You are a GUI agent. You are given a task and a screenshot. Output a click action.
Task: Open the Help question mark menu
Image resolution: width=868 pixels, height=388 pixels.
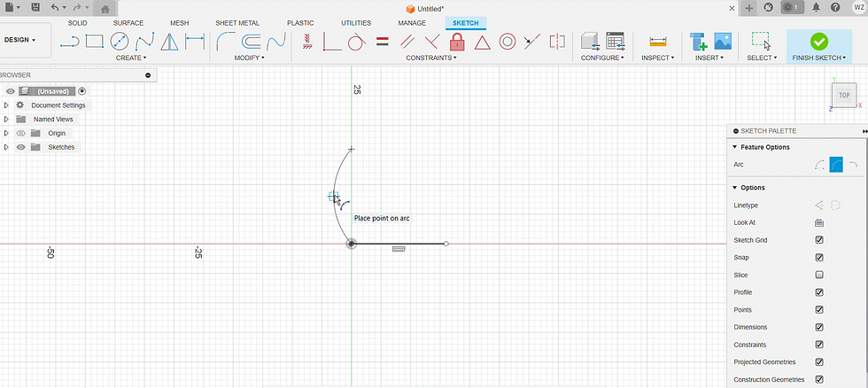(835, 8)
